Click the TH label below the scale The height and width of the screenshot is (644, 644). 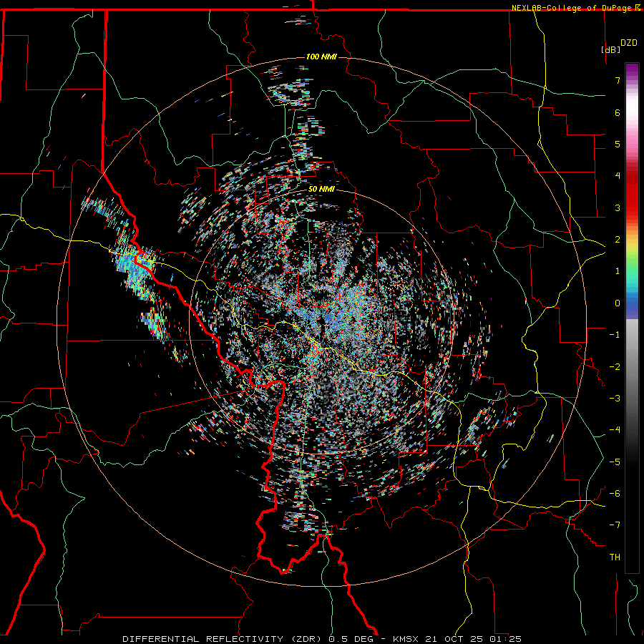click(615, 557)
